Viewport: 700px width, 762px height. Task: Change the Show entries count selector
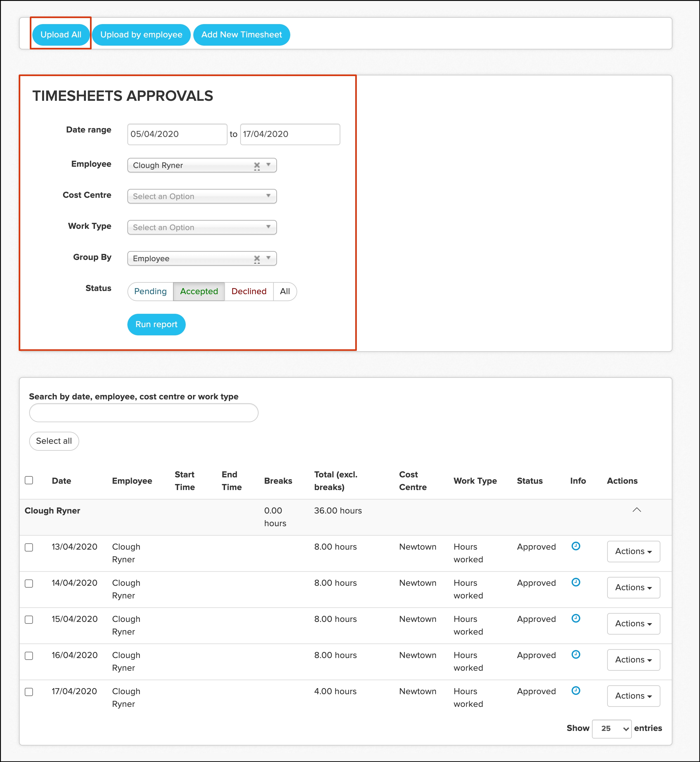tap(611, 728)
